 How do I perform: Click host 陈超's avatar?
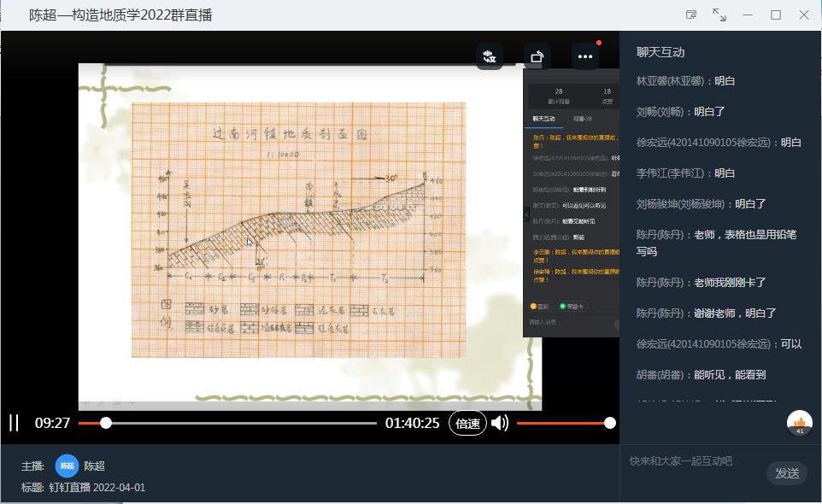coord(67,466)
